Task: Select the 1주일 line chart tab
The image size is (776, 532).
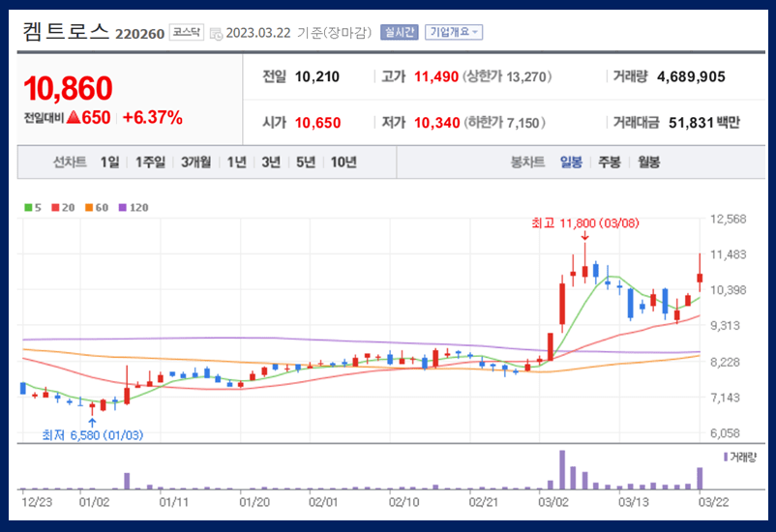Action: [x=150, y=162]
